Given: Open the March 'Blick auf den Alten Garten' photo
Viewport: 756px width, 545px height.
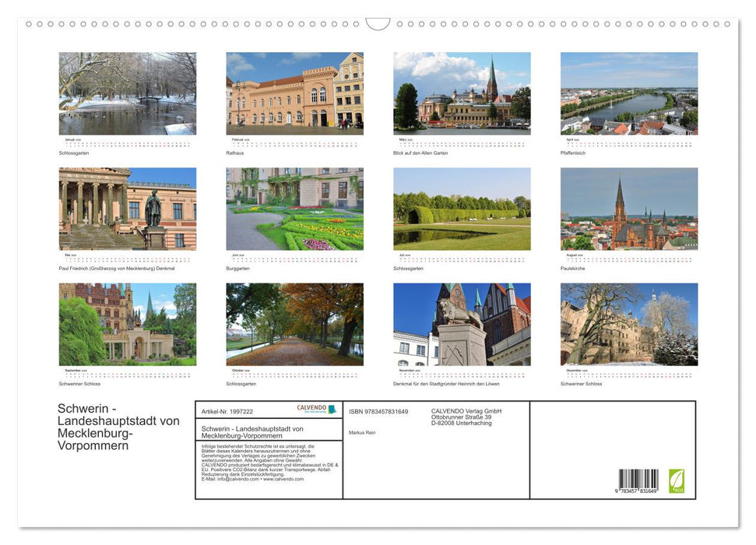Looking at the screenshot, I should click(462, 92).
